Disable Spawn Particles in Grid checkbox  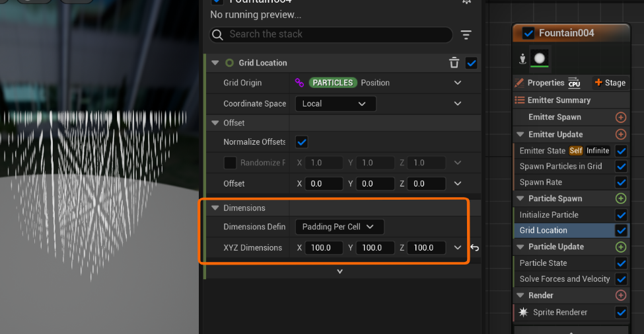(x=621, y=167)
